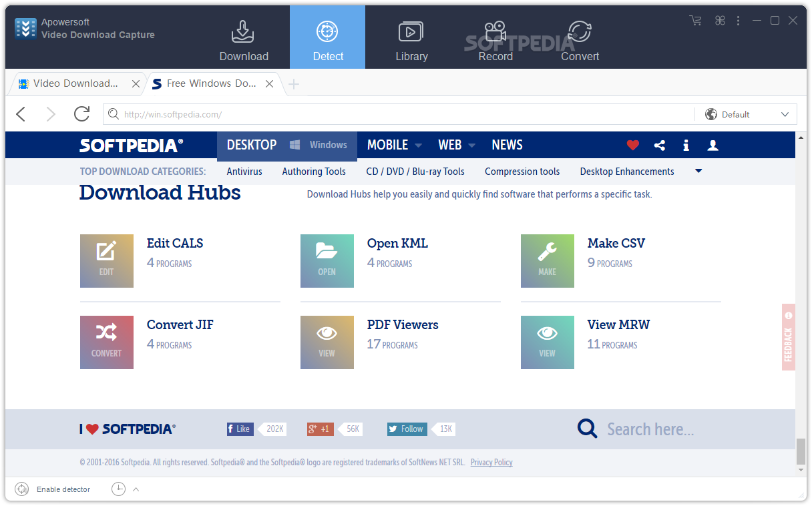Open the Compression tools category

[x=522, y=172]
